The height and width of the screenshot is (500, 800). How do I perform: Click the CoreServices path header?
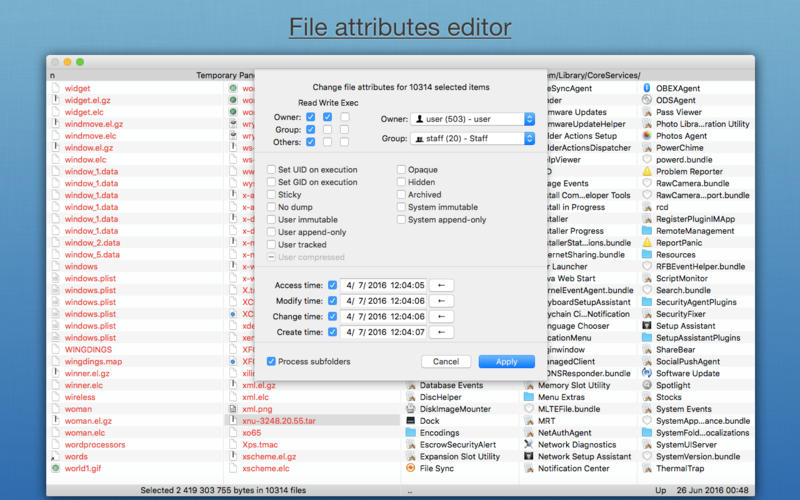click(x=593, y=75)
